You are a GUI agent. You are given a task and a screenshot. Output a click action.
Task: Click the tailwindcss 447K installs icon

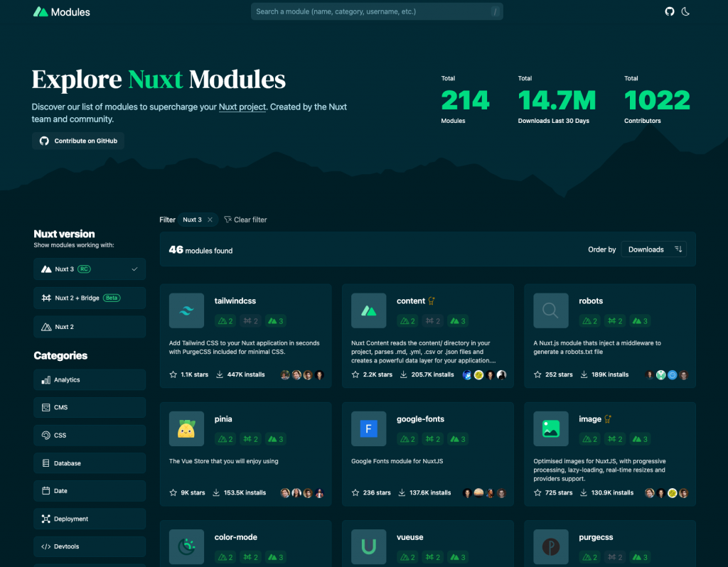point(220,374)
